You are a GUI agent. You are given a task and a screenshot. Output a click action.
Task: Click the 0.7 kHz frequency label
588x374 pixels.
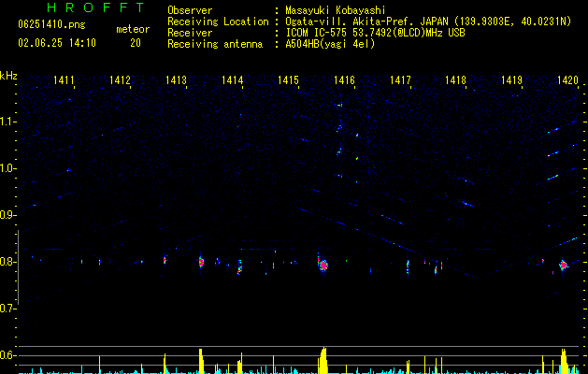click(x=8, y=309)
